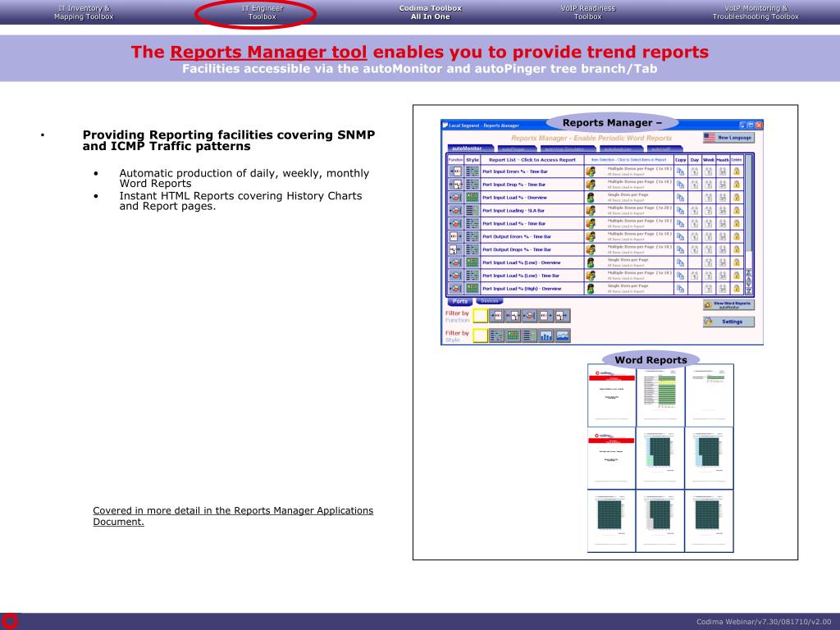Toggle daily report for Port Input Loading - SLA Bar
Image resolution: width=840 pixels, height=630 pixels.
[694, 211]
